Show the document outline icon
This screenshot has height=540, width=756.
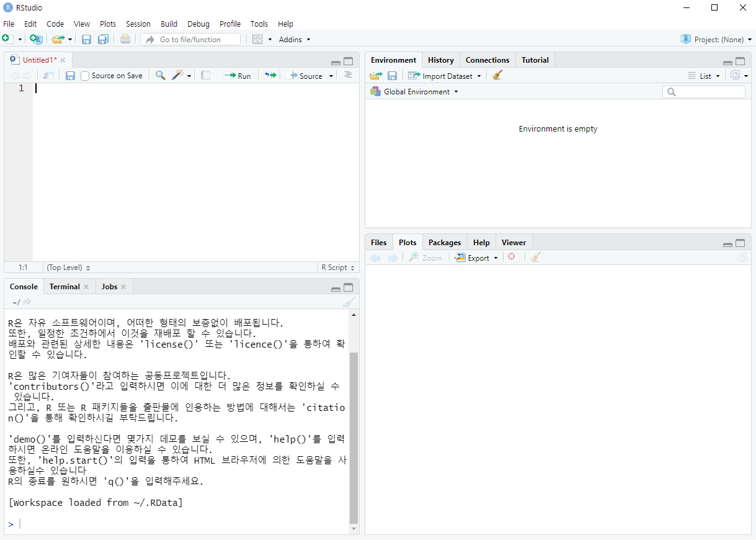click(348, 75)
